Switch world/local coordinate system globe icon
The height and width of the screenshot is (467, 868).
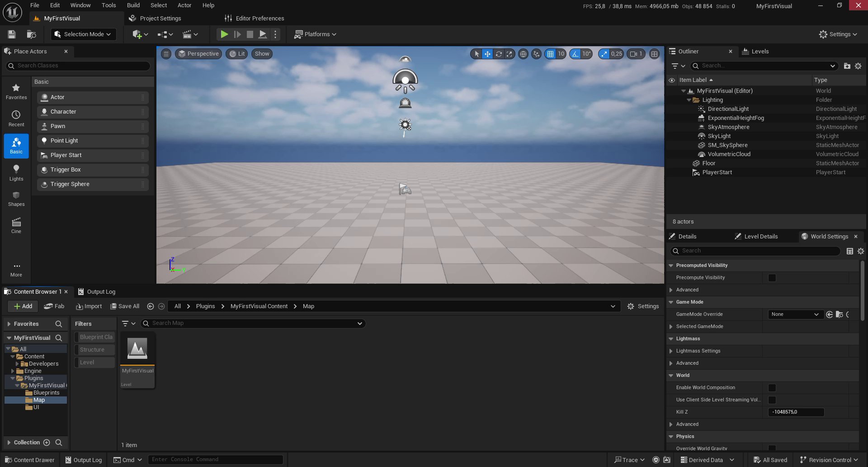click(x=523, y=54)
